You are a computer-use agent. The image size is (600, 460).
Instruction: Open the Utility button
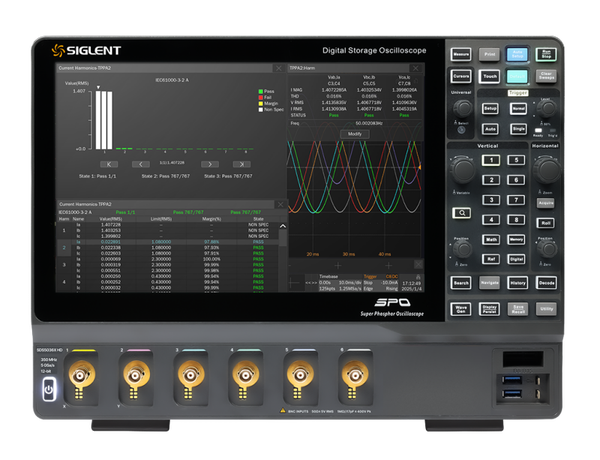pos(546,309)
